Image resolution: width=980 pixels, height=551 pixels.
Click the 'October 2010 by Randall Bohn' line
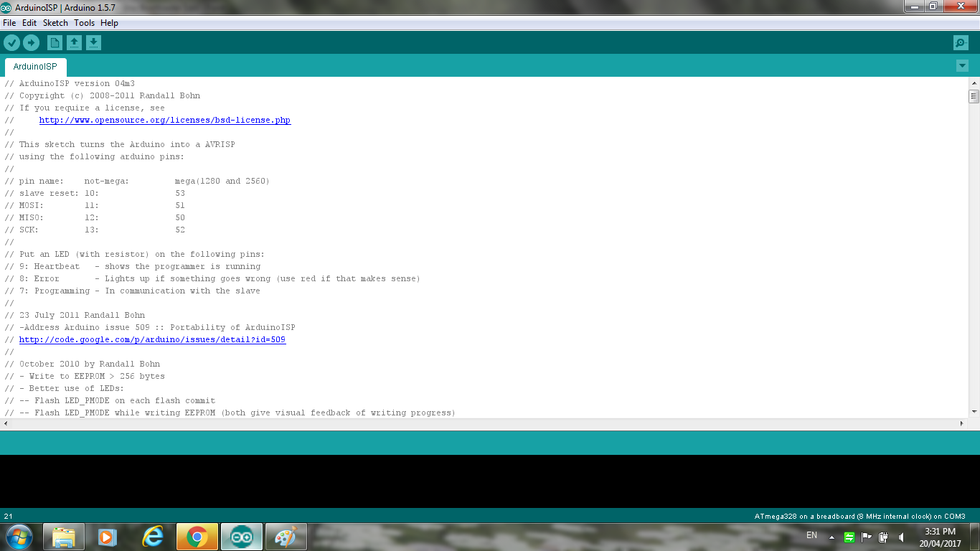[x=83, y=364]
